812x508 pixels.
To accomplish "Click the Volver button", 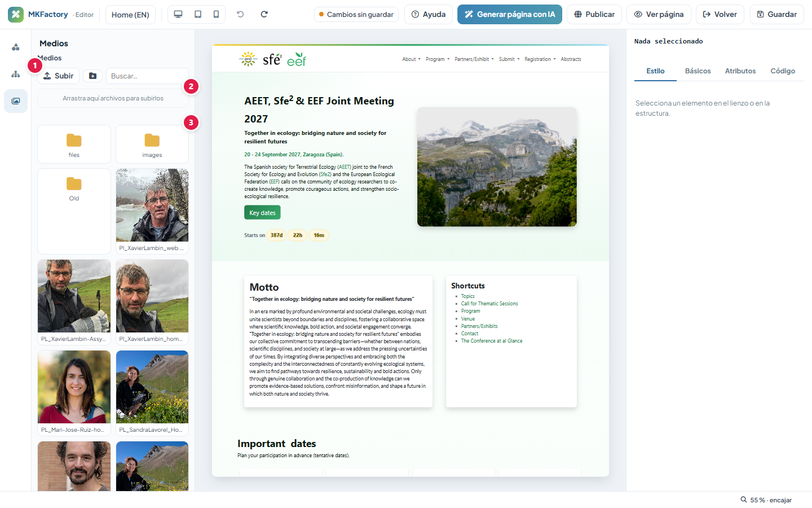I will click(720, 15).
